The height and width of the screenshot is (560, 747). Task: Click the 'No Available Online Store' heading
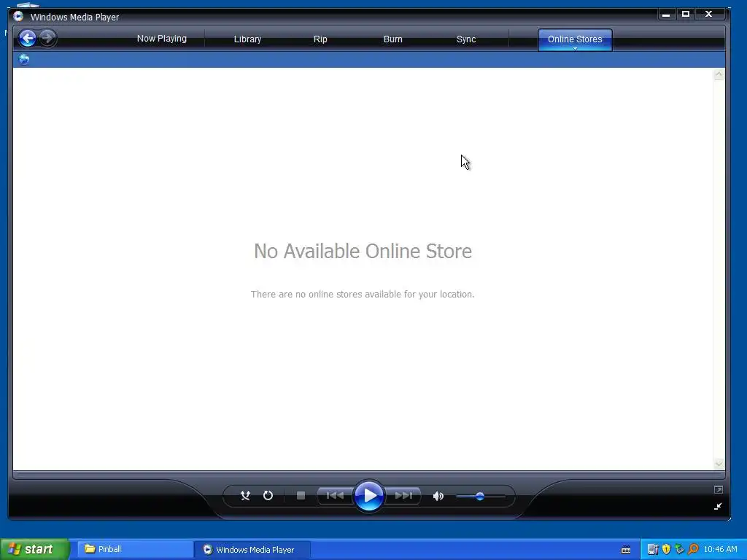363,251
